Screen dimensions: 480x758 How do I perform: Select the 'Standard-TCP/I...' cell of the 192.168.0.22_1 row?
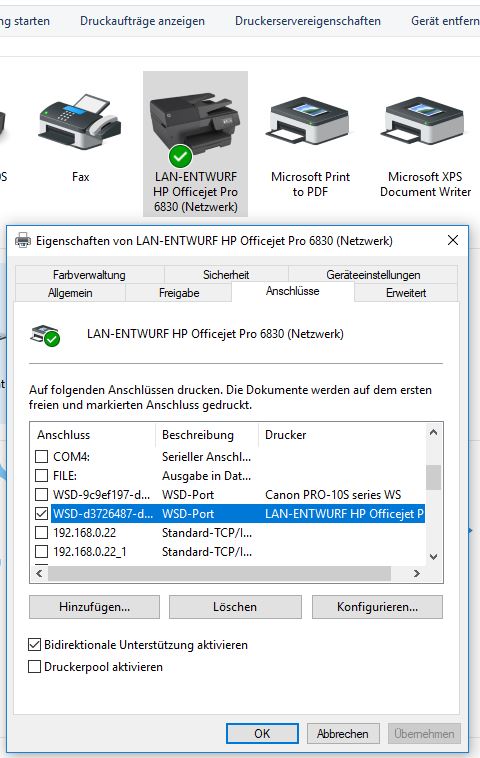pyautogui.click(x=206, y=552)
